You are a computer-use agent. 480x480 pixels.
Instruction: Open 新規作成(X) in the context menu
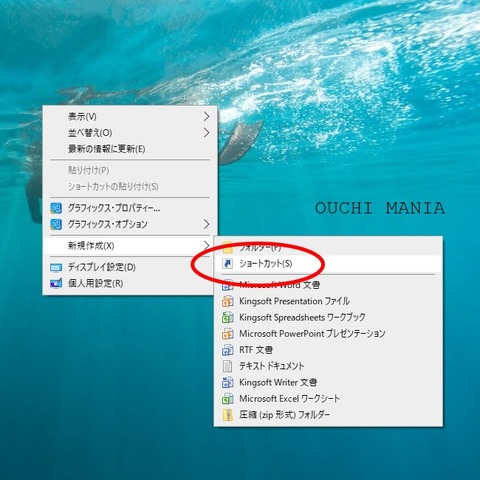pos(130,246)
